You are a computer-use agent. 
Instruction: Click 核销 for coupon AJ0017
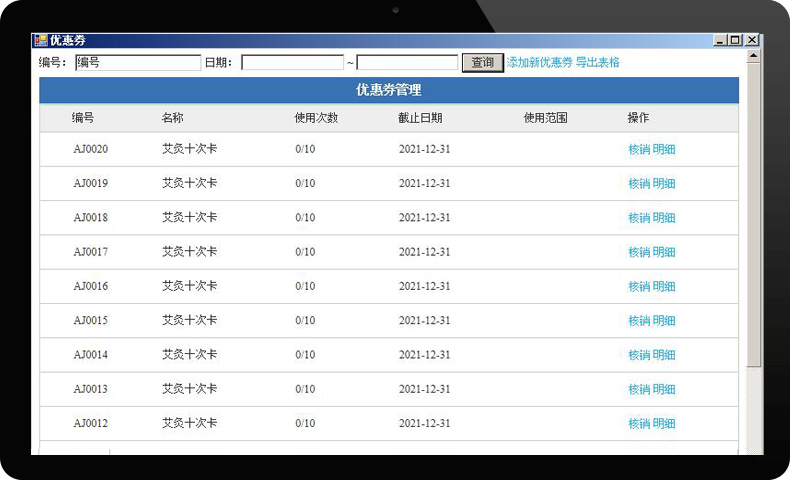pos(639,252)
